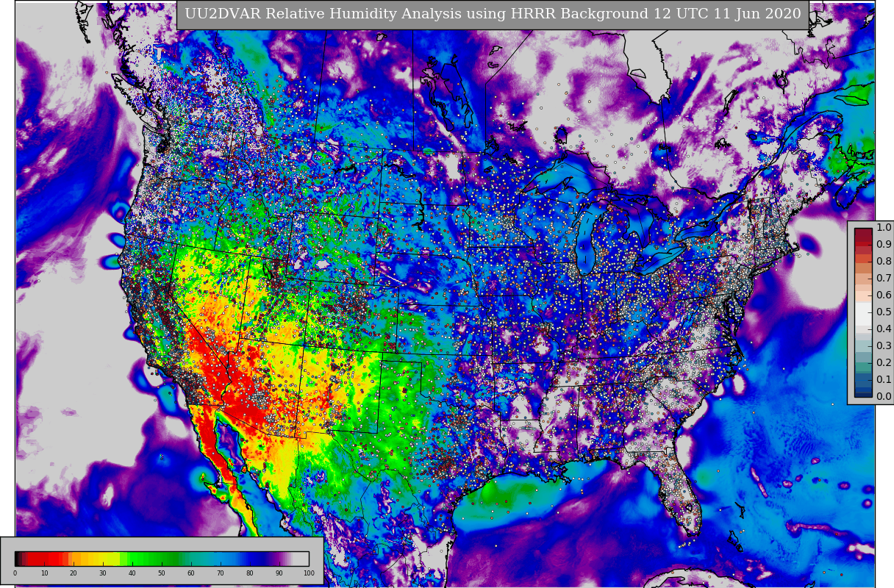Click the 100 tick label on bottom humidity colorbar
Screen dimensions: 894x588
(x=309, y=573)
